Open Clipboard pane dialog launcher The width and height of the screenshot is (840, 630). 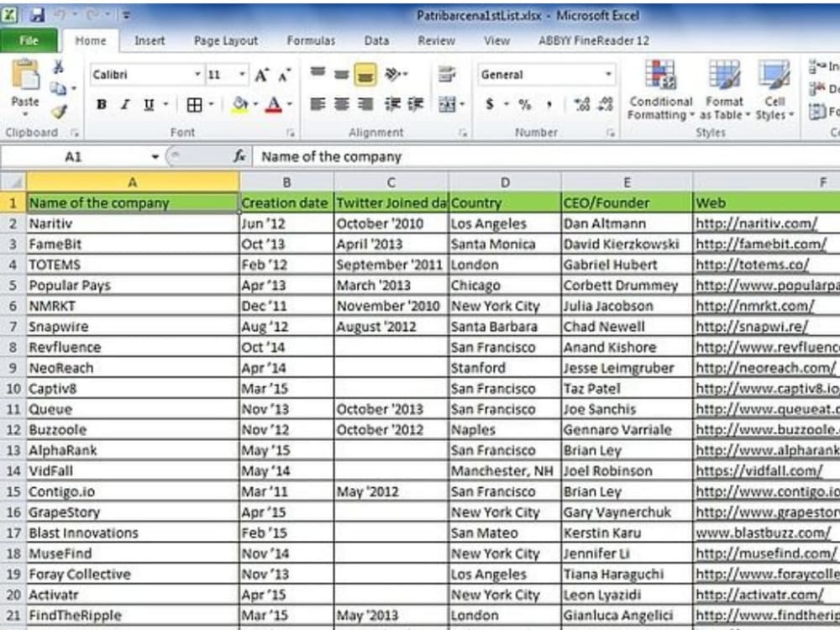click(75, 133)
